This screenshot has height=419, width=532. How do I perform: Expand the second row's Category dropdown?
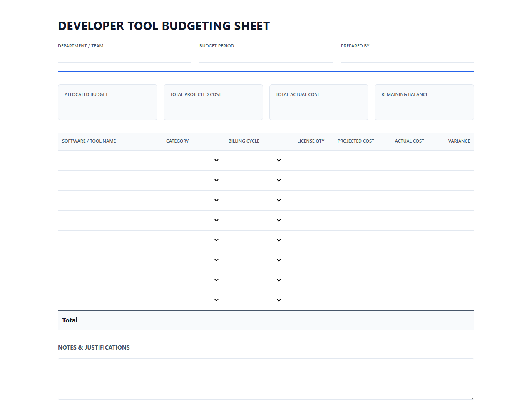click(x=193, y=181)
